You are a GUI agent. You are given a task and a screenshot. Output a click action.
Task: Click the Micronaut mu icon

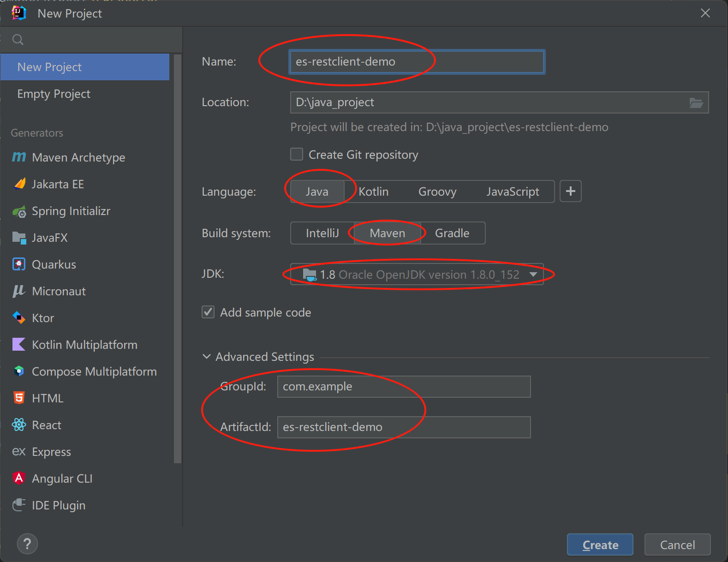pyautogui.click(x=19, y=291)
